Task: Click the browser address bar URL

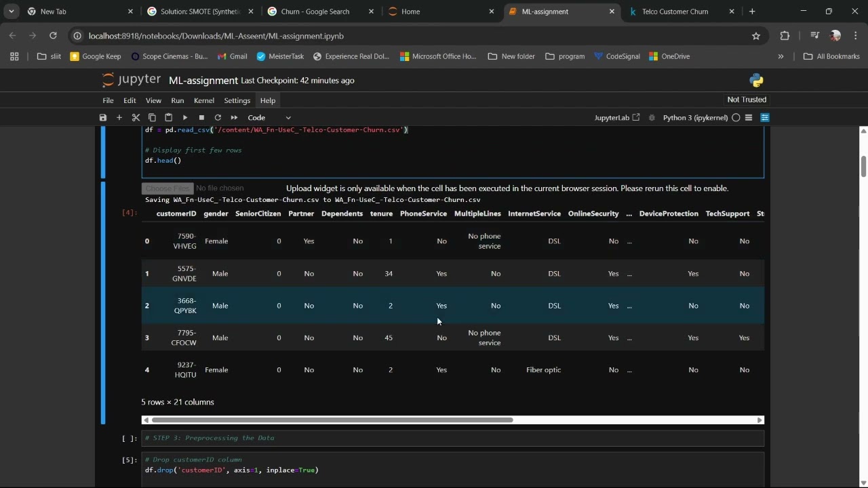Action: (x=216, y=36)
